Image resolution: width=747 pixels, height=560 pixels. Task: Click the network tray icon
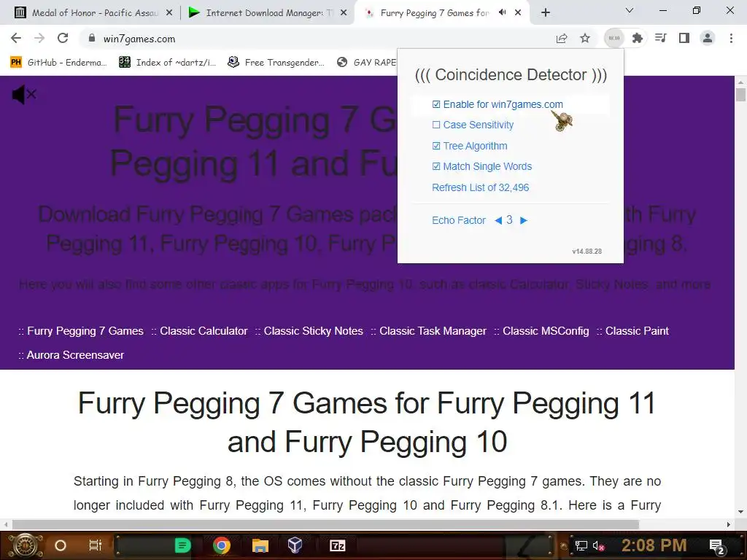point(581,545)
